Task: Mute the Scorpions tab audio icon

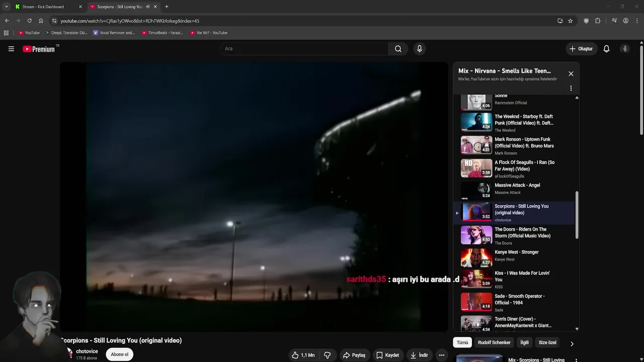Action: tap(147, 7)
